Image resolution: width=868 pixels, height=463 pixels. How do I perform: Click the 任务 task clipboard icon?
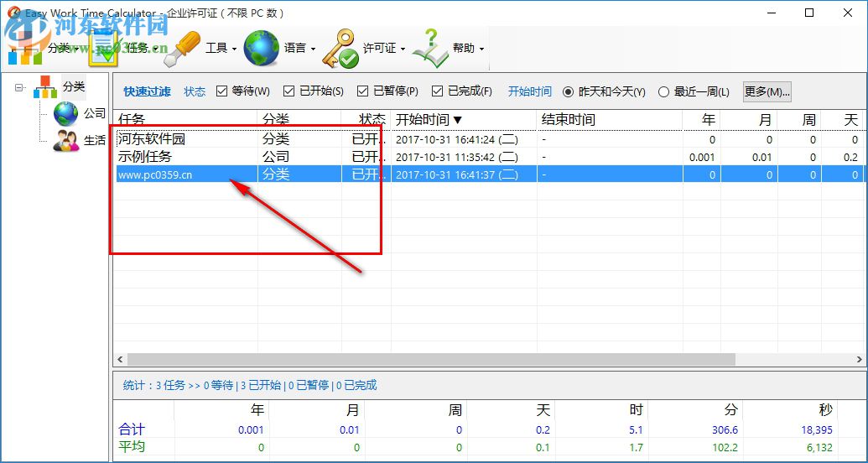[104, 49]
